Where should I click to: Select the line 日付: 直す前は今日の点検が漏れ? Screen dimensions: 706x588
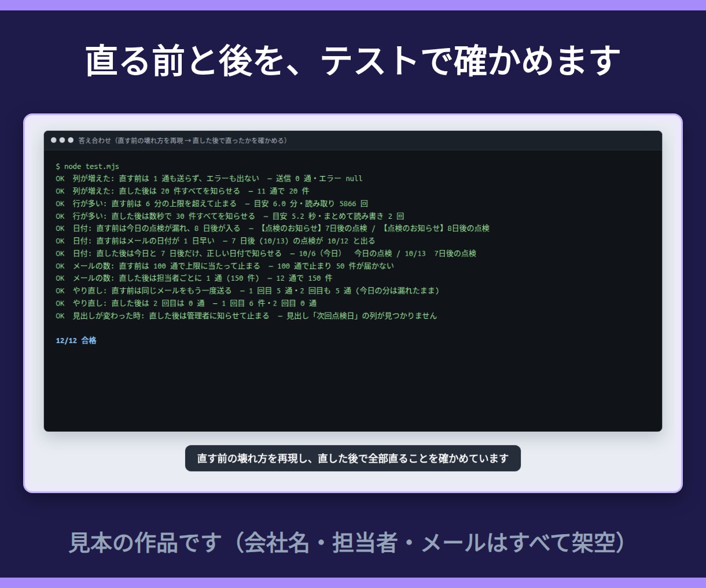point(273,229)
